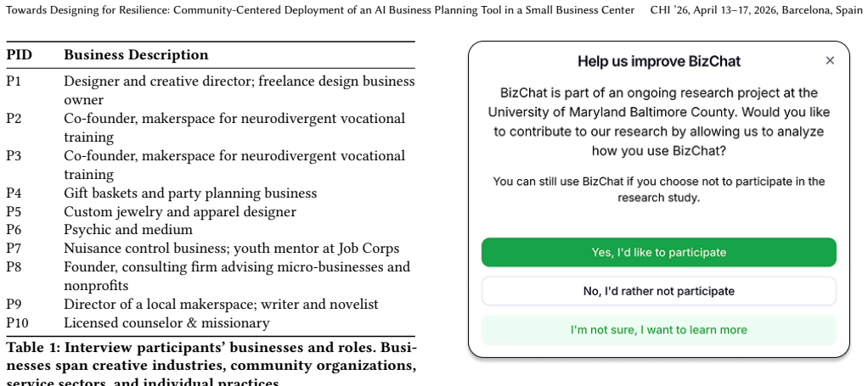Click the paper title in page header
The image size is (868, 386).
click(320, 10)
